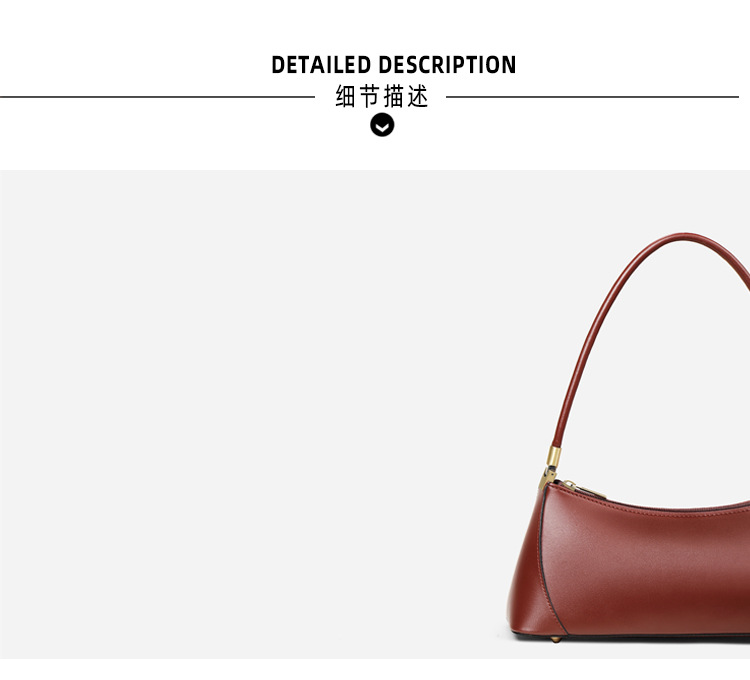Click the gold cylinder cap on handle end
The width and height of the screenshot is (750, 680).
[x=554, y=457]
